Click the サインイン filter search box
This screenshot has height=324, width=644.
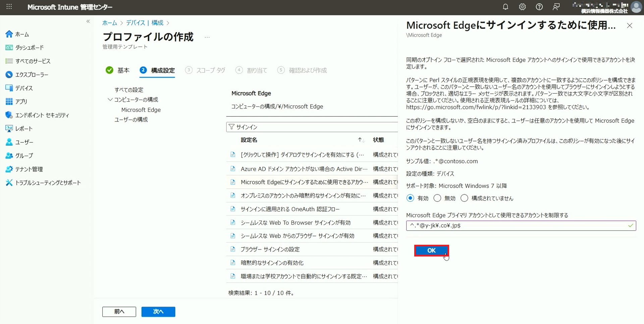tap(314, 127)
